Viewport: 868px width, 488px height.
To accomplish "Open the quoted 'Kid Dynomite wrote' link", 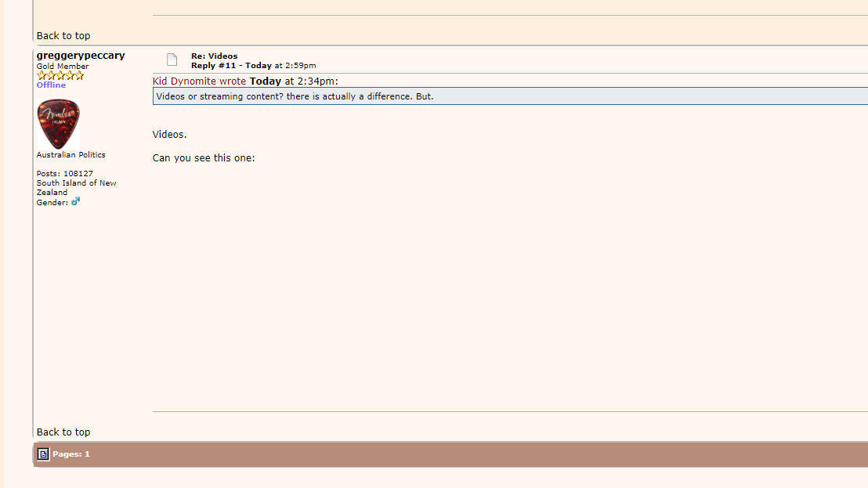I will coord(199,81).
